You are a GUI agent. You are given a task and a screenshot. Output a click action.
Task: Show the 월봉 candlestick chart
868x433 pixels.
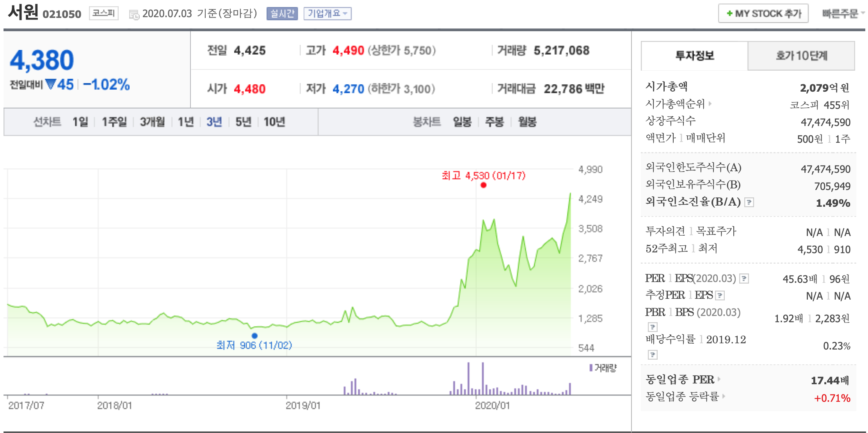[527, 122]
